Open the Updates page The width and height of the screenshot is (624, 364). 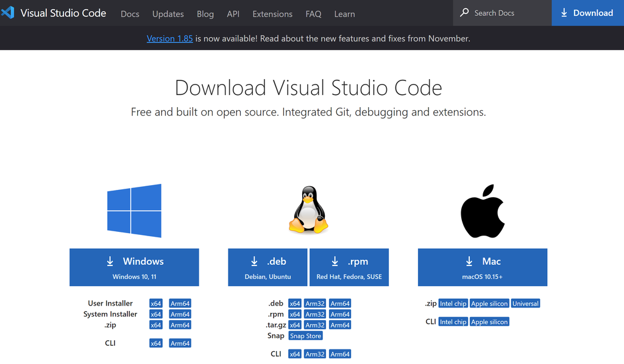168,14
